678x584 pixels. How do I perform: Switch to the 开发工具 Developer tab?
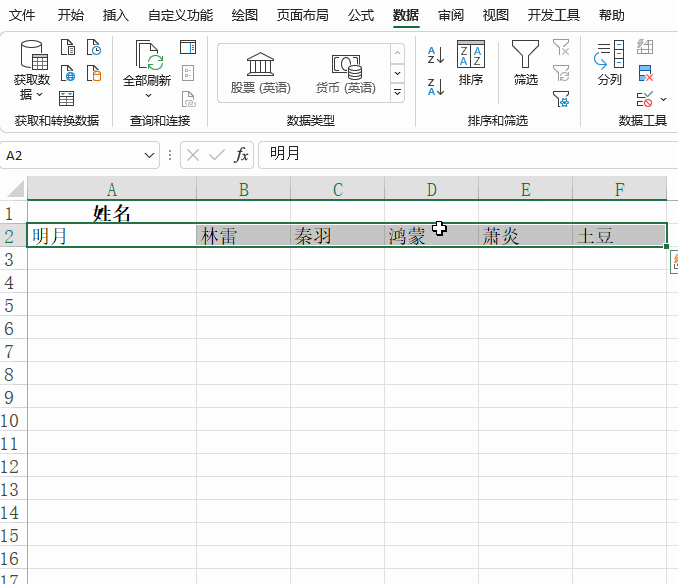coord(553,16)
